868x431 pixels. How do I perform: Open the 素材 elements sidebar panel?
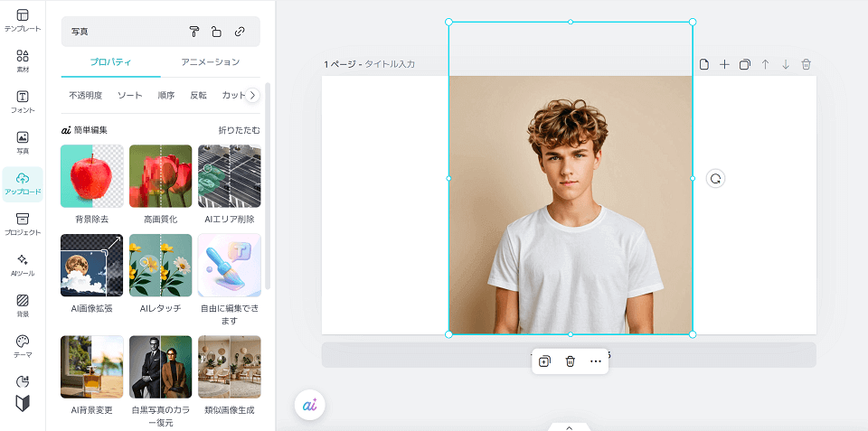click(x=23, y=61)
